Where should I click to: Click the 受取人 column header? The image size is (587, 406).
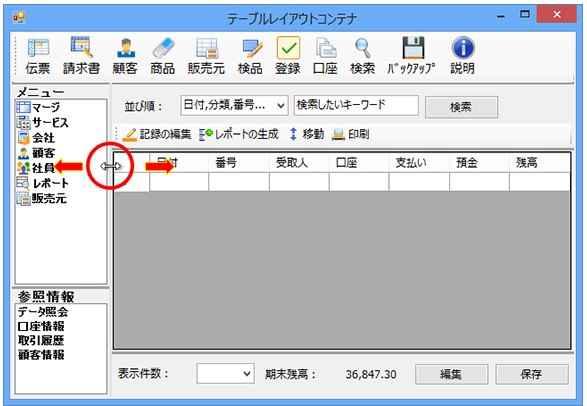coord(299,163)
